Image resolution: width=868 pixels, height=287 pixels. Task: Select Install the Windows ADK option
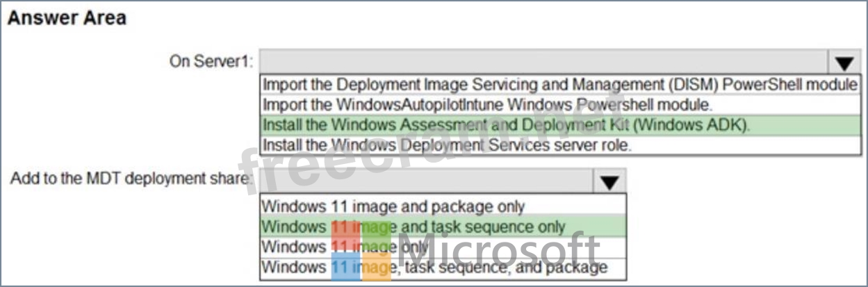507,125
